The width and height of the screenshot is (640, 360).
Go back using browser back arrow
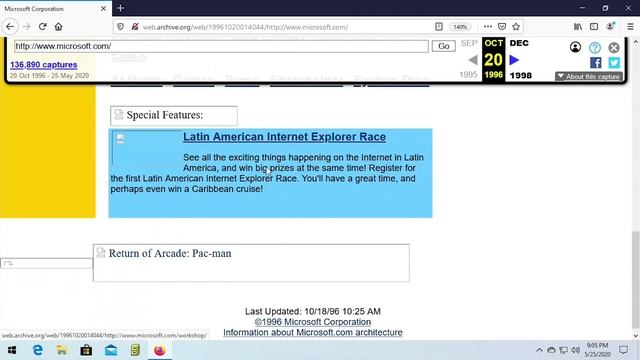pos(10,27)
